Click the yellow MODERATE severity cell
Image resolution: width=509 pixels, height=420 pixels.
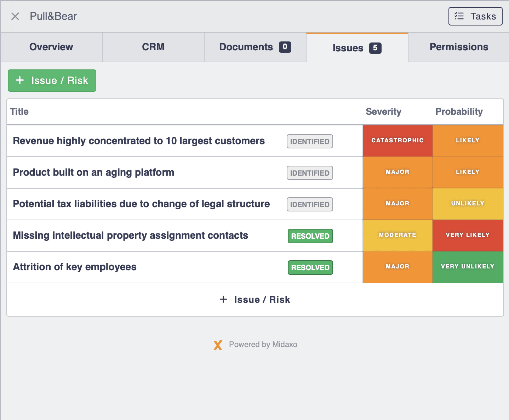(398, 235)
